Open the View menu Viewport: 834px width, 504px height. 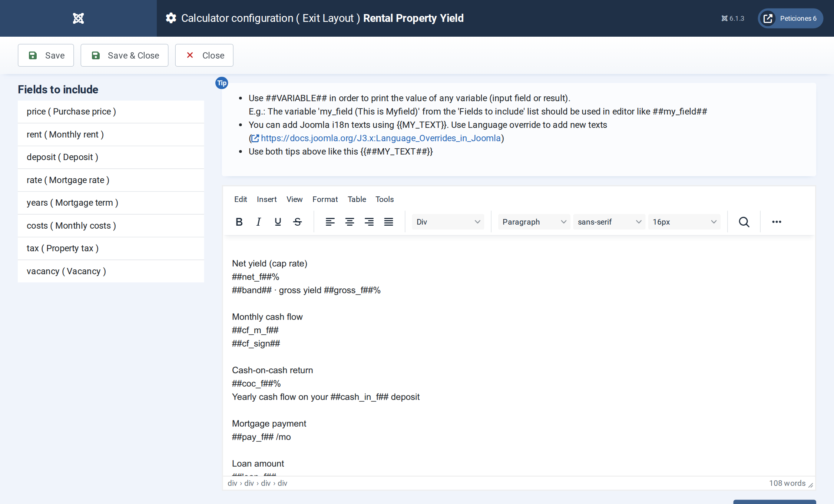point(294,199)
